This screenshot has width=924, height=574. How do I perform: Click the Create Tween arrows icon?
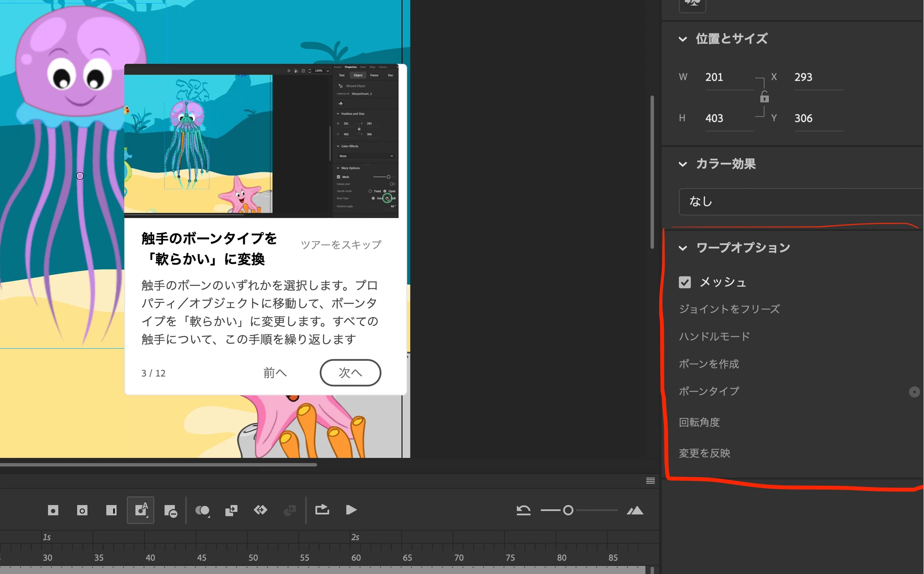click(x=260, y=510)
